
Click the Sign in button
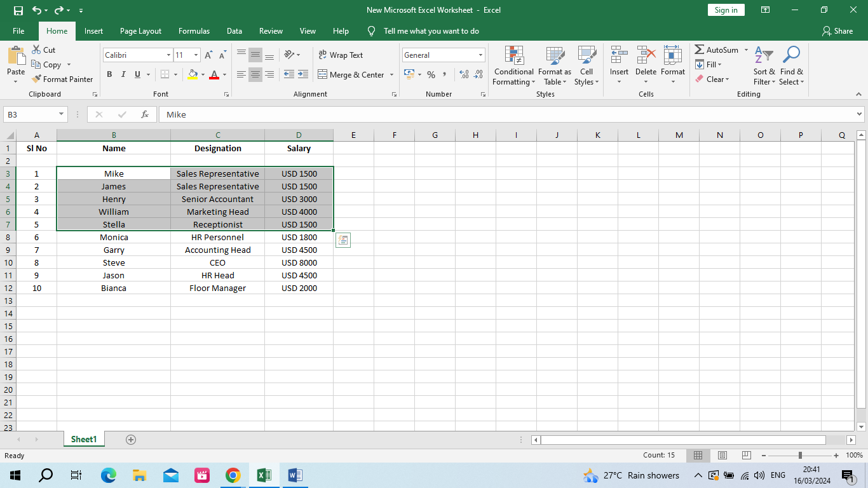pyautogui.click(x=726, y=10)
